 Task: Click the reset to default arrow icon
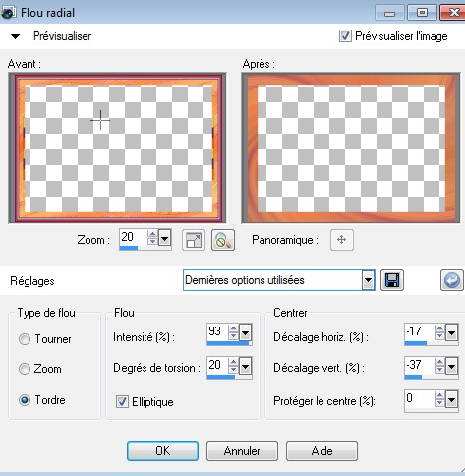pyautogui.click(x=452, y=280)
